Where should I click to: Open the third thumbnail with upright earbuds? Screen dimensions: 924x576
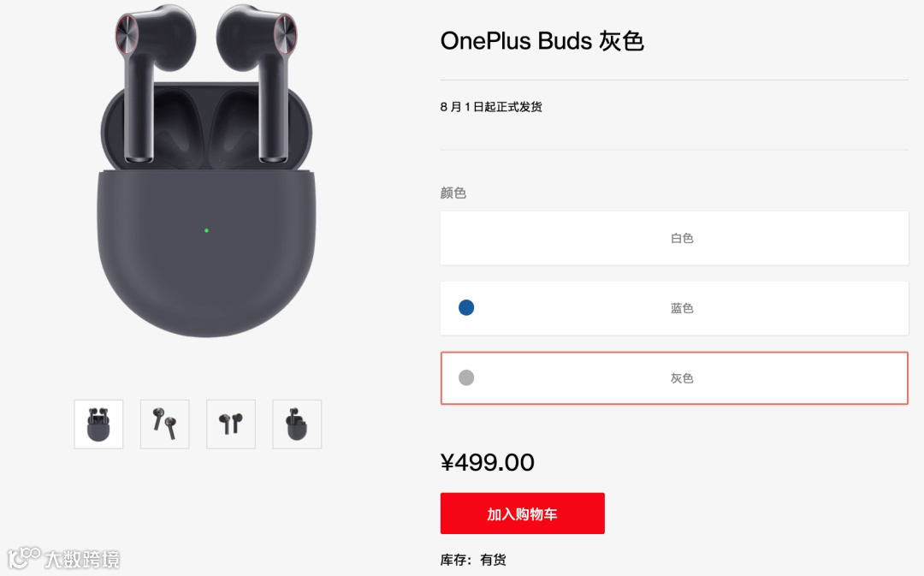coord(231,424)
